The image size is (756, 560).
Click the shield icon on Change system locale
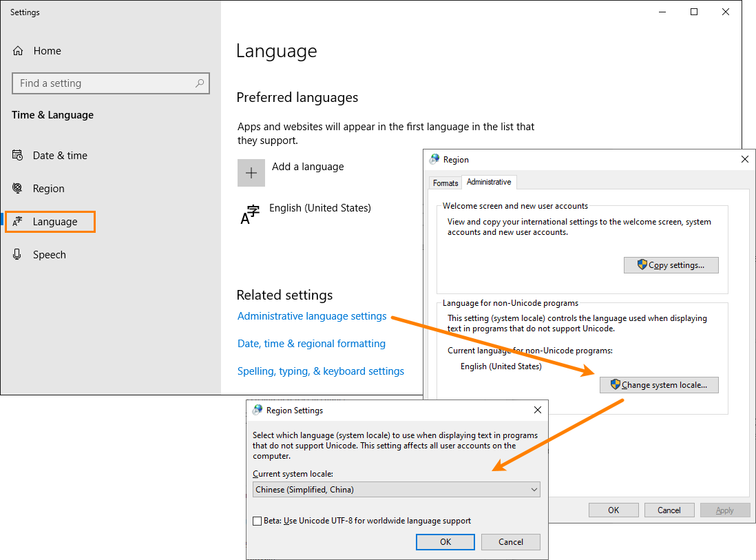click(x=616, y=384)
